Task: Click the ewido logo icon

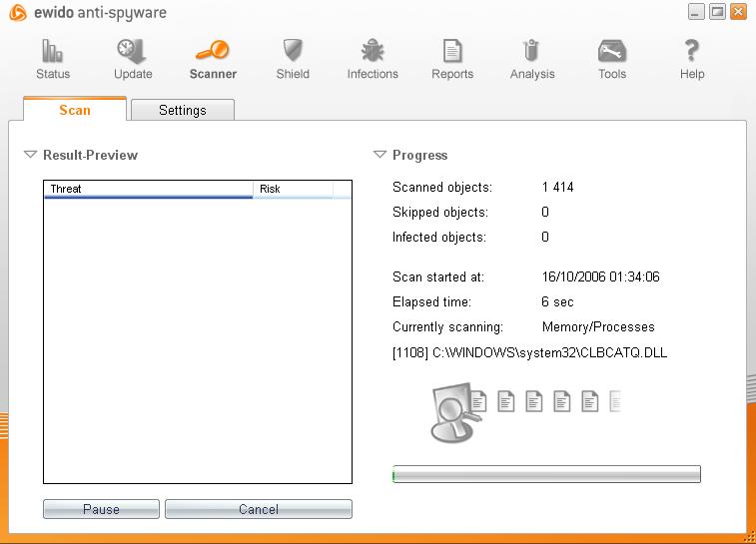Action: click(x=18, y=13)
